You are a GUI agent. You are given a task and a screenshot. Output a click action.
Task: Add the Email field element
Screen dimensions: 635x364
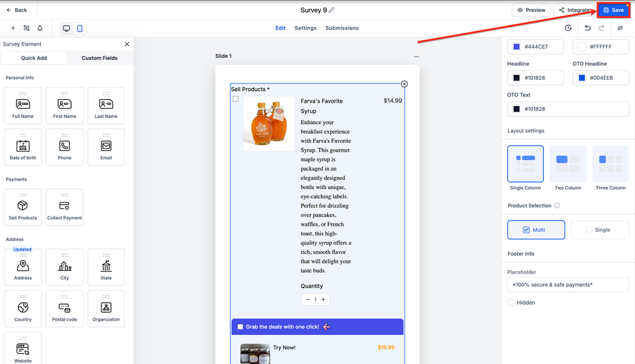pyautogui.click(x=106, y=148)
